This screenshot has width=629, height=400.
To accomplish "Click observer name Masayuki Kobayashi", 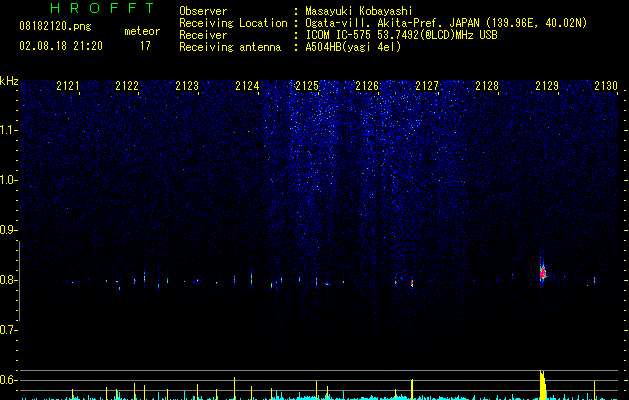I will [359, 11].
